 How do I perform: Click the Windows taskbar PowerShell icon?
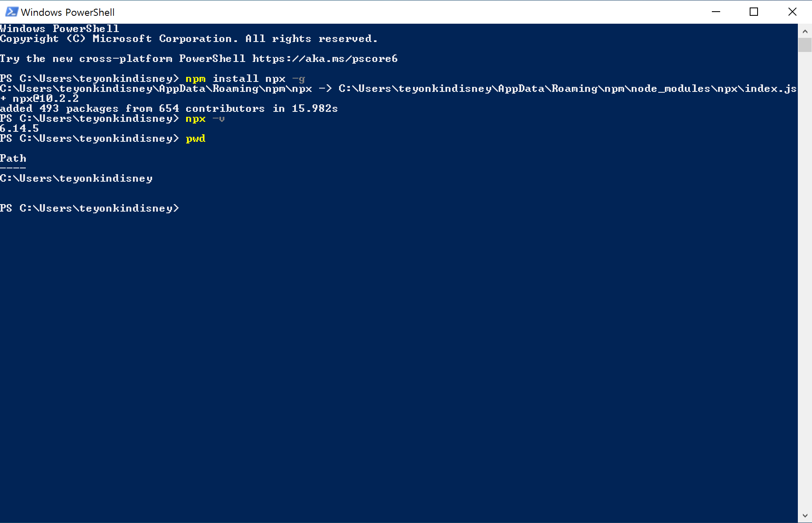click(11, 11)
